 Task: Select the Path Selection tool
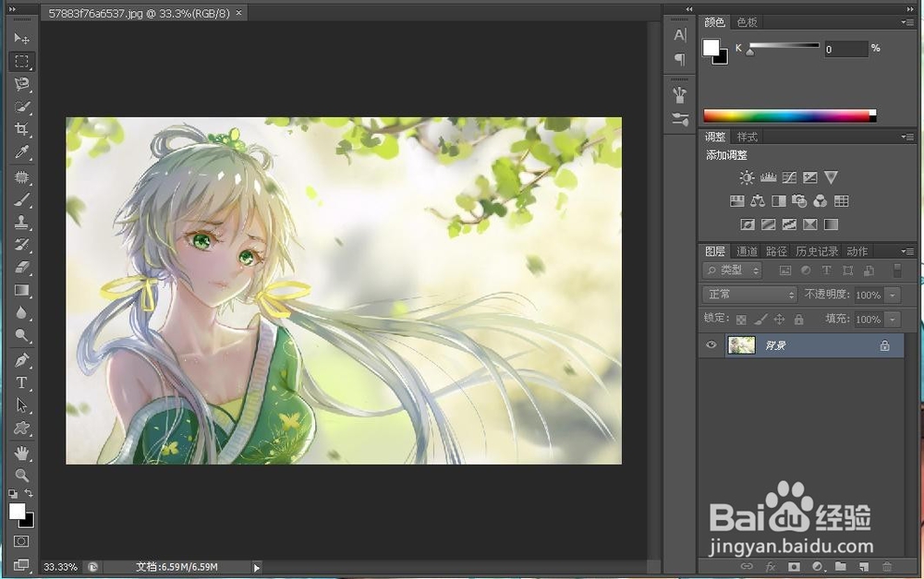(22, 405)
